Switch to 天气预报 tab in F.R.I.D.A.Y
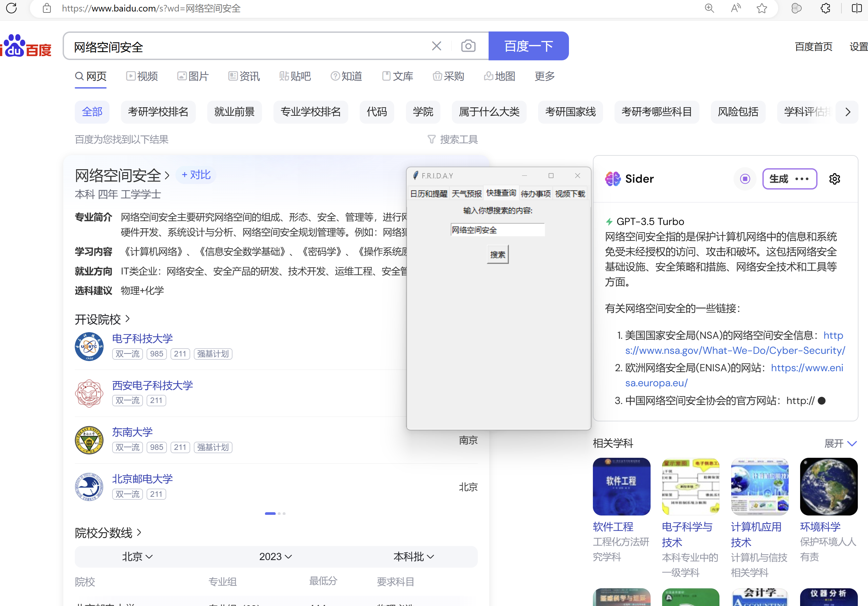Viewport: 868px width, 606px height. [x=467, y=194]
